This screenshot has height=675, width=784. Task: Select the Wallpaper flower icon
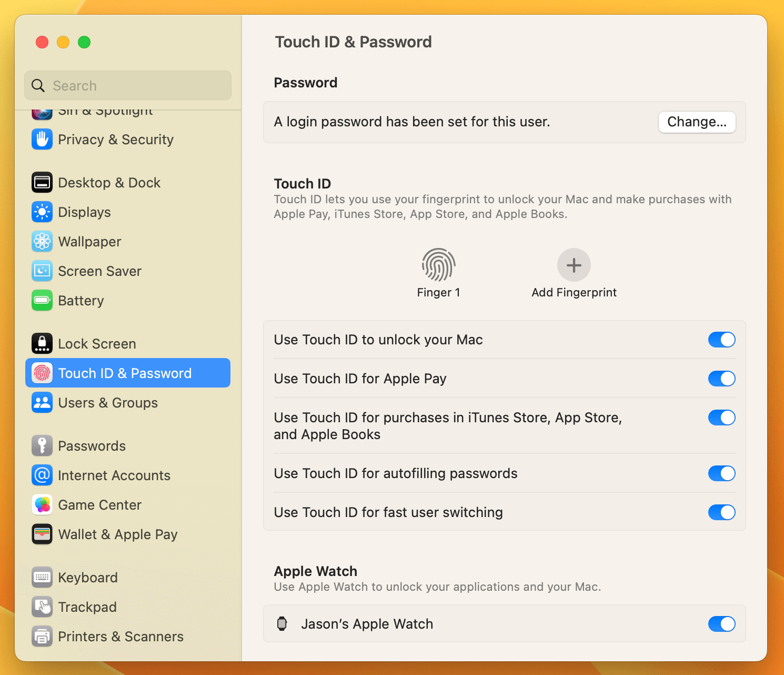click(x=42, y=242)
